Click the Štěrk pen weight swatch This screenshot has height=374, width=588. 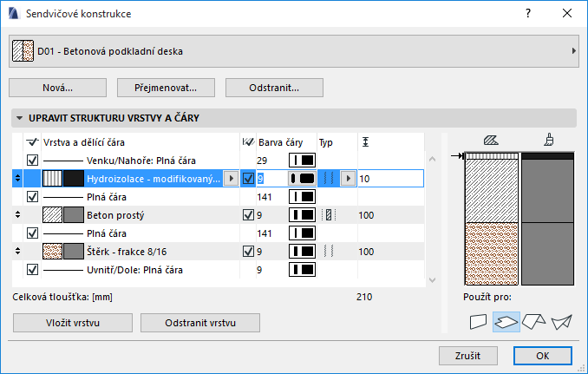(x=303, y=252)
